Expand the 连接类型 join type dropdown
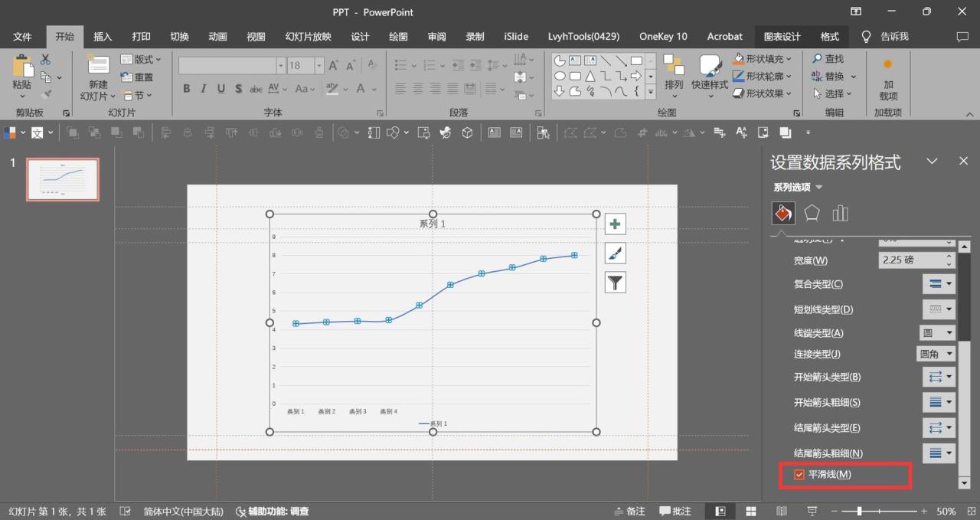Screen dimensions: 980x520 coord(936,354)
